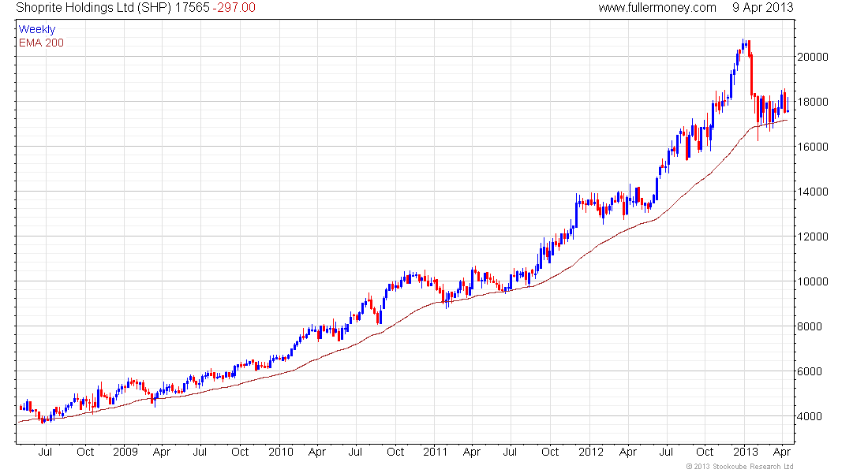This screenshot has height=473, width=868.
Task: Click the 2009 year label on time axis
Action: tap(125, 452)
